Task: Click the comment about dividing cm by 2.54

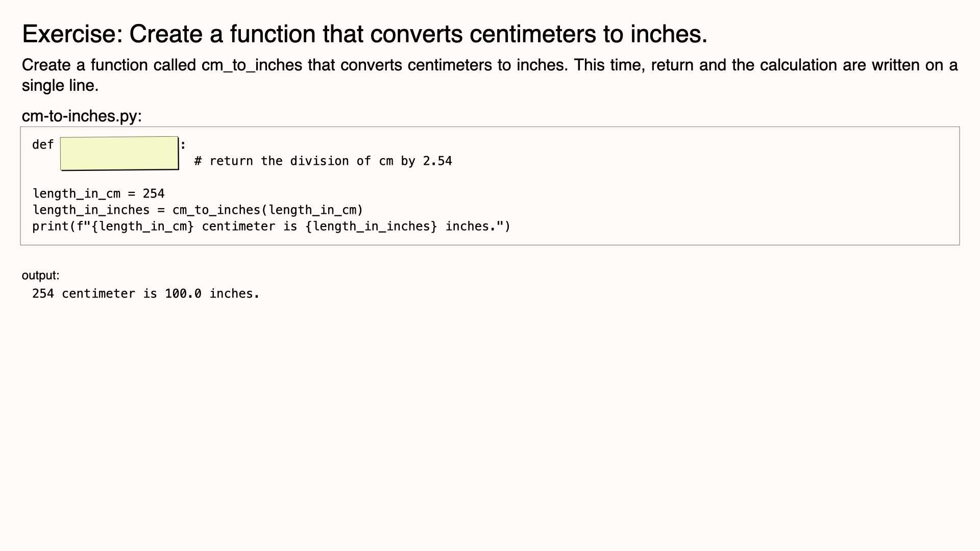Action: [323, 161]
